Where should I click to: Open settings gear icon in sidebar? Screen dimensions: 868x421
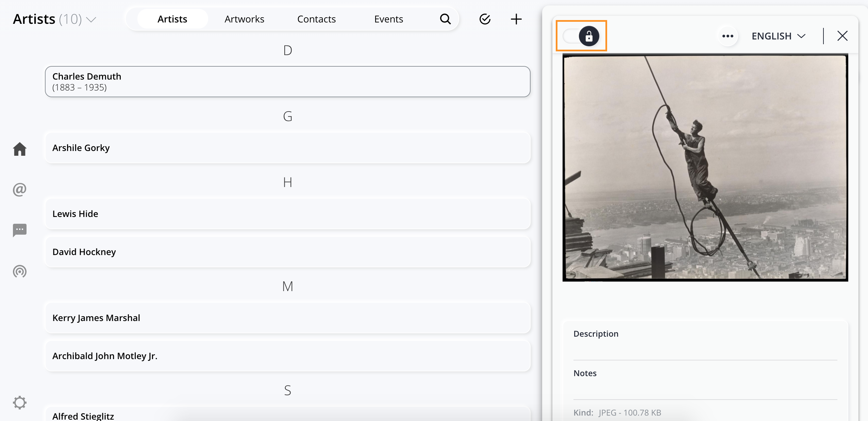(x=20, y=402)
